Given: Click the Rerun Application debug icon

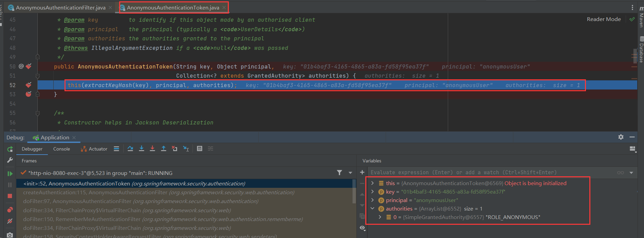Looking at the screenshot, I should [x=10, y=149].
